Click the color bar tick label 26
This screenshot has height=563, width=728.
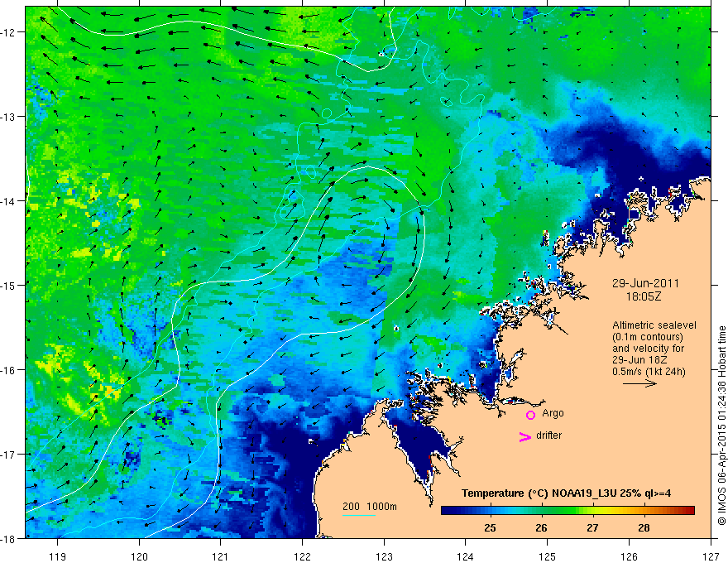point(541,528)
